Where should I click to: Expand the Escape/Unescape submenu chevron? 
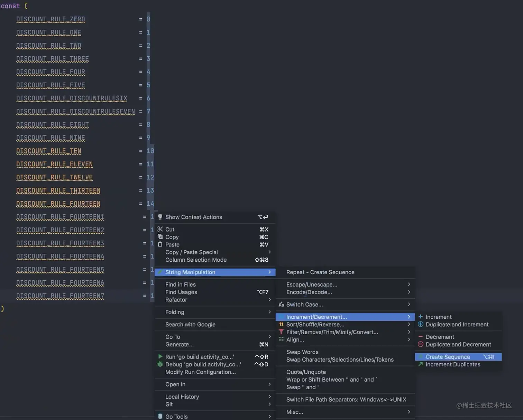(x=409, y=284)
